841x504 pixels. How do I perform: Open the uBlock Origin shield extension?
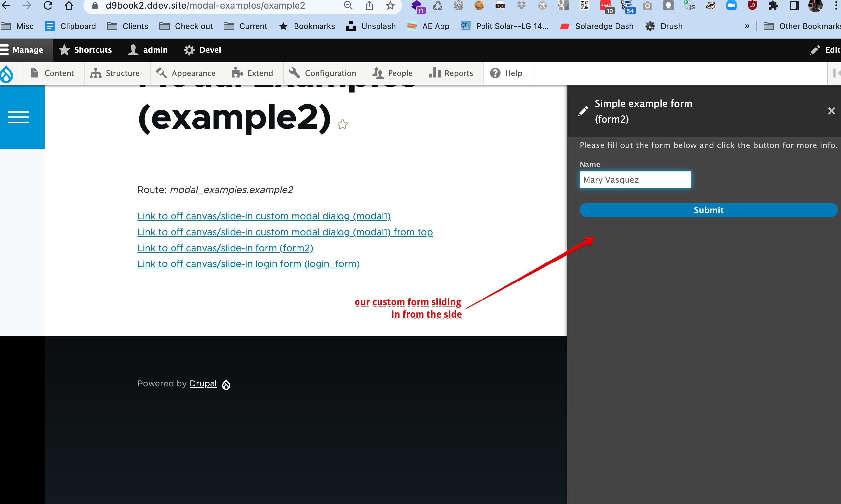coord(752,5)
